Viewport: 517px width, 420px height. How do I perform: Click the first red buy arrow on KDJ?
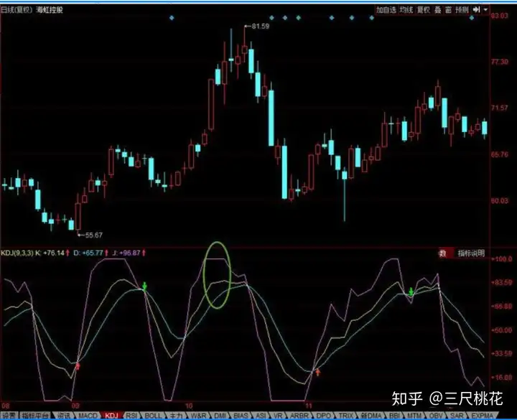[78, 365]
